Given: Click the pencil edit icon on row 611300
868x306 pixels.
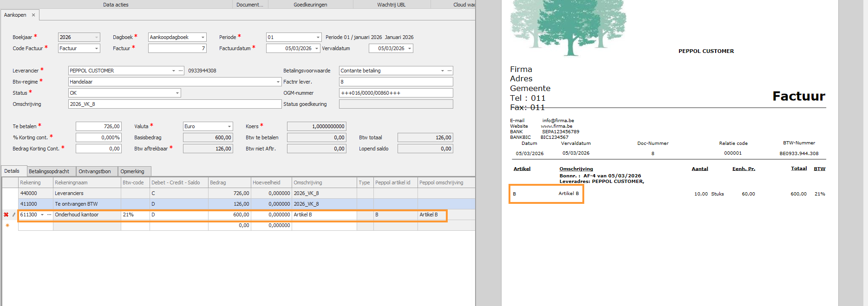Looking at the screenshot, I should (x=13, y=215).
